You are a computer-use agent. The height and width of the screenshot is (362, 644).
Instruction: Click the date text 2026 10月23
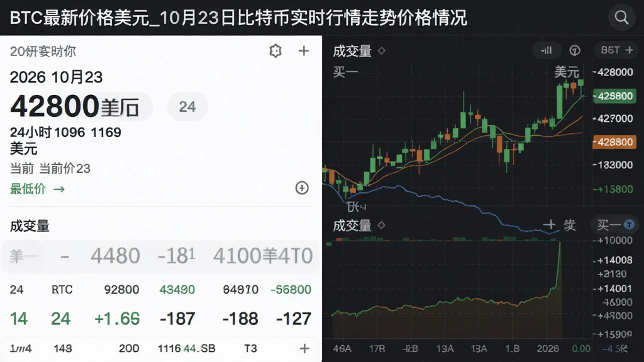(x=56, y=77)
